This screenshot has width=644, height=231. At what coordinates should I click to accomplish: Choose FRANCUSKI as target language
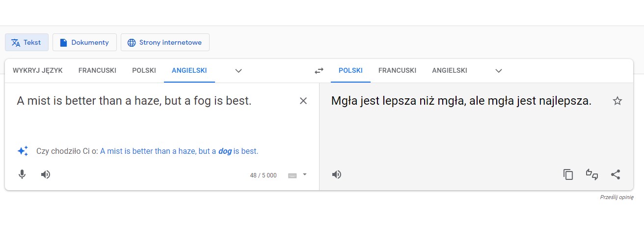pyautogui.click(x=397, y=70)
